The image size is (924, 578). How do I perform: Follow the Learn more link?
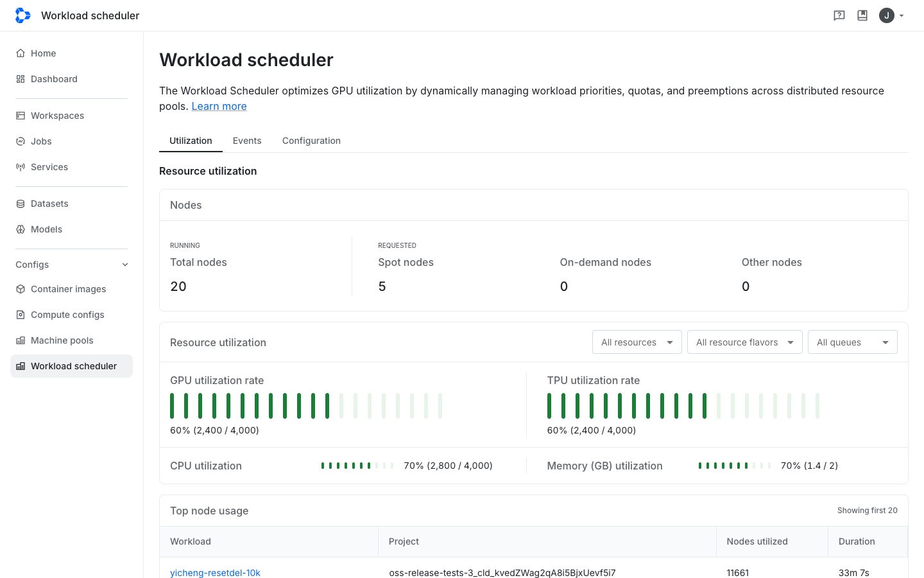(219, 107)
